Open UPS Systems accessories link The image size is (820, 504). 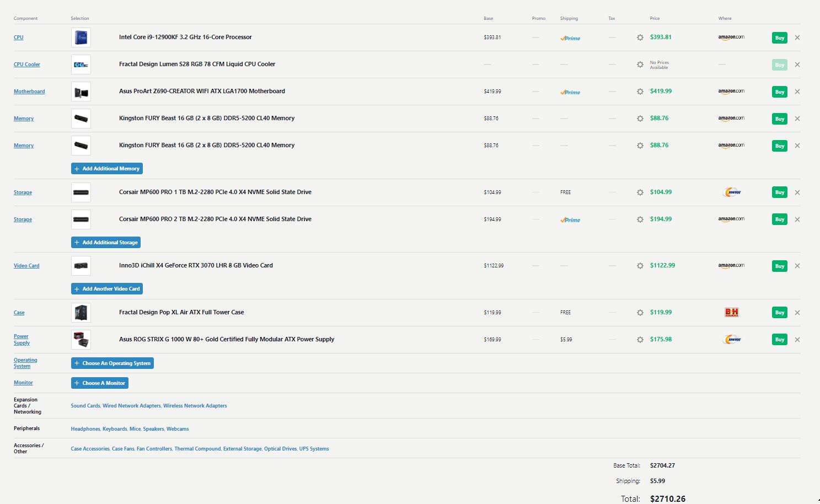pyautogui.click(x=314, y=449)
